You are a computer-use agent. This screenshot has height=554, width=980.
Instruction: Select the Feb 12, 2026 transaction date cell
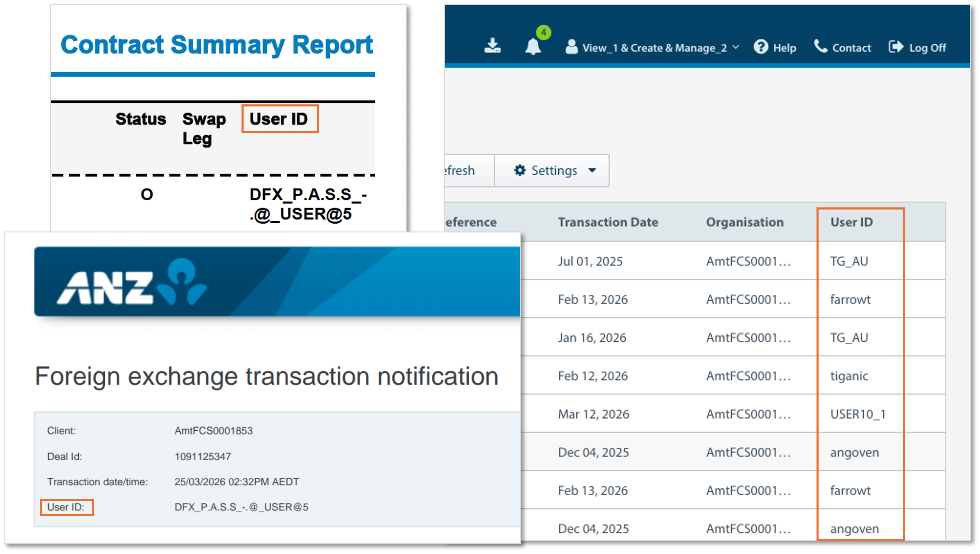pyautogui.click(x=593, y=376)
